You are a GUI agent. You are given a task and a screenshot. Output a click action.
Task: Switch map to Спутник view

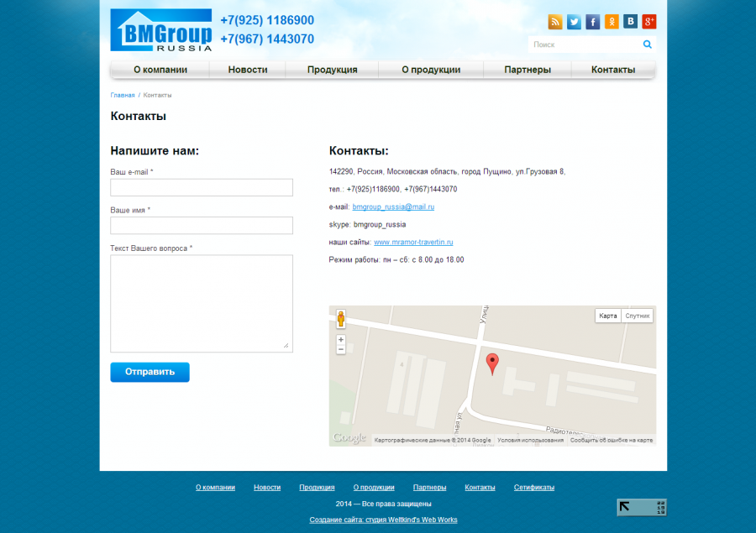[x=638, y=316]
